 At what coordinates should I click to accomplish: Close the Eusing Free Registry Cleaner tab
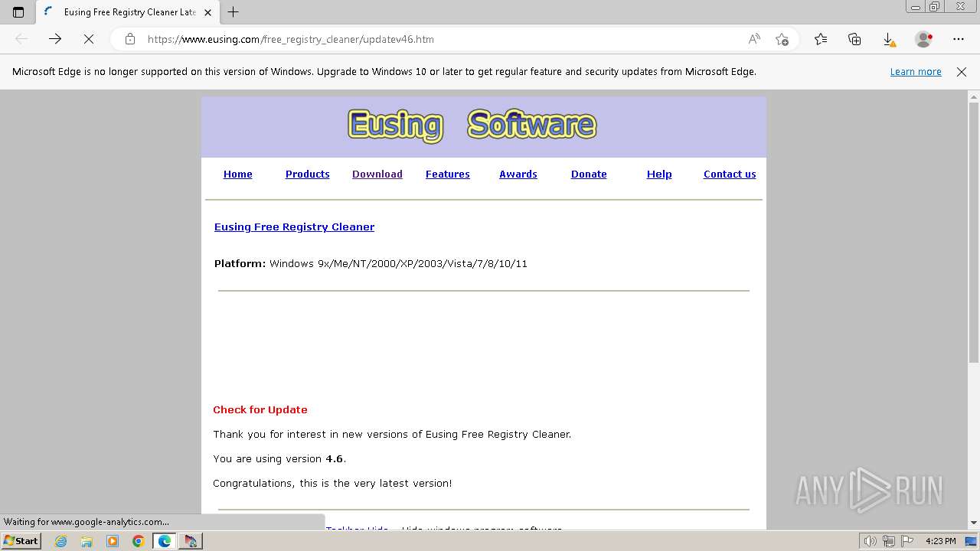[x=207, y=12]
